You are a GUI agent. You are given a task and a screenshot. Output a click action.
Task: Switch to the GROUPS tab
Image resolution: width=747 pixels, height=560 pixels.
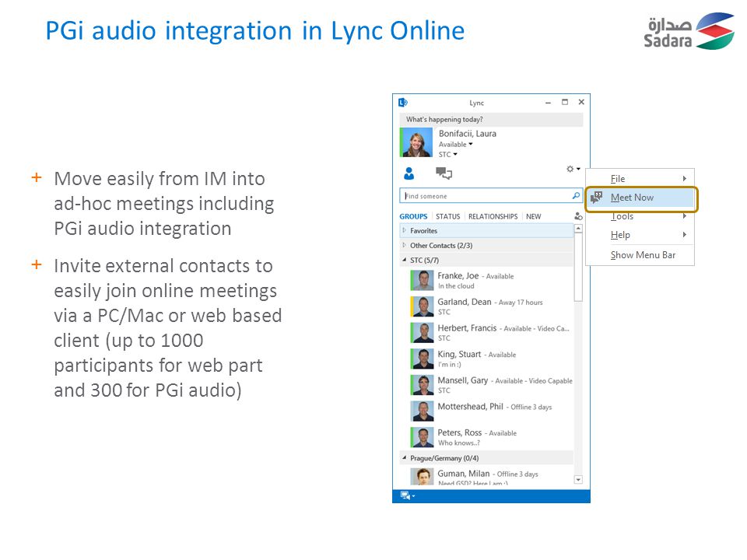click(413, 216)
